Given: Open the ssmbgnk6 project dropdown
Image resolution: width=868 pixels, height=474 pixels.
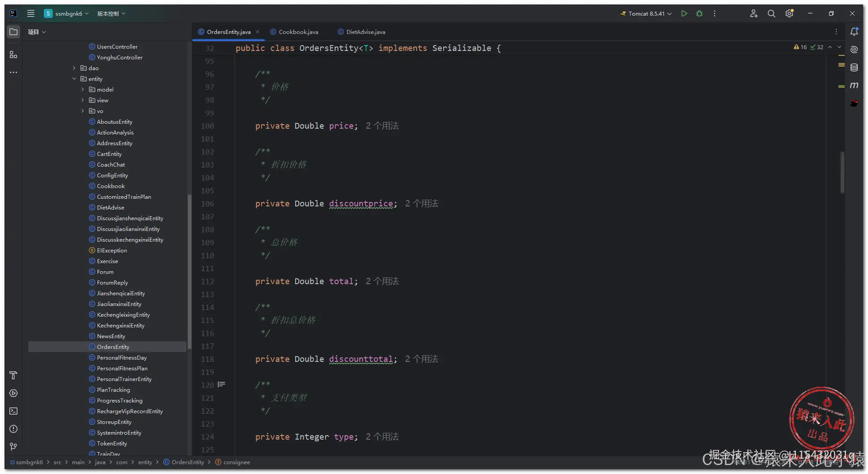Looking at the screenshot, I should (x=66, y=13).
